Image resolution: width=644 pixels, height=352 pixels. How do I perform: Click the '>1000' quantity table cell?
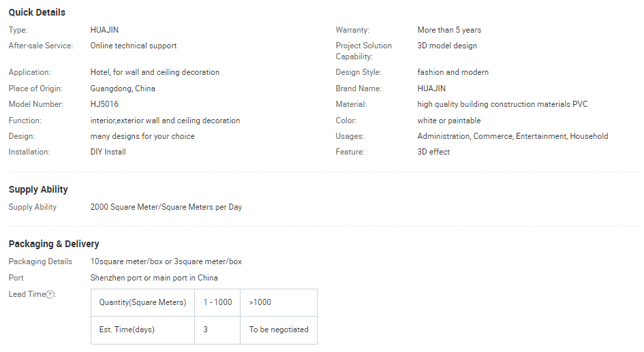pyautogui.click(x=260, y=302)
